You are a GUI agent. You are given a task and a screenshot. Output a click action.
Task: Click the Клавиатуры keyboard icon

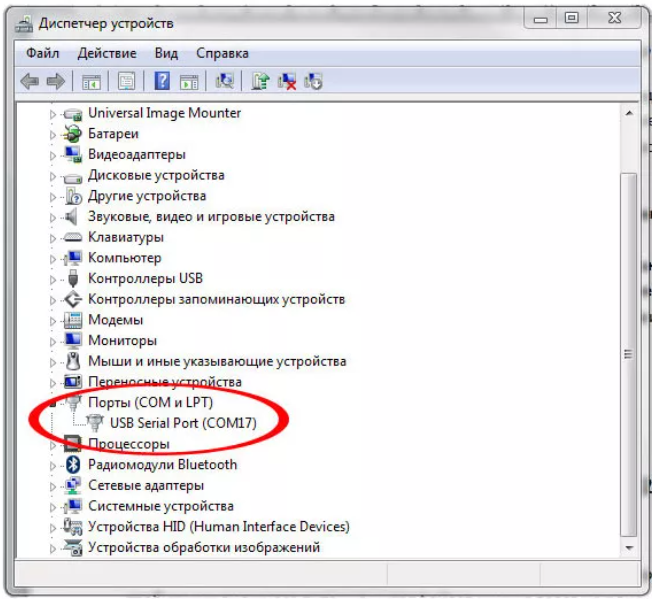pyautogui.click(x=73, y=237)
